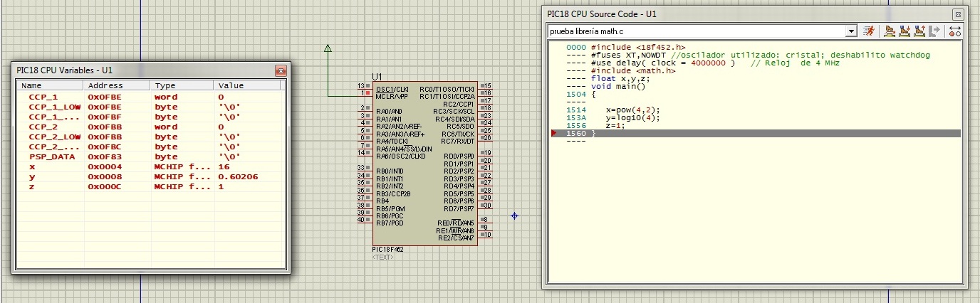Viewport: 980px width, 303px height.
Task: Click the Step Out boot icon
Action: 920,31
